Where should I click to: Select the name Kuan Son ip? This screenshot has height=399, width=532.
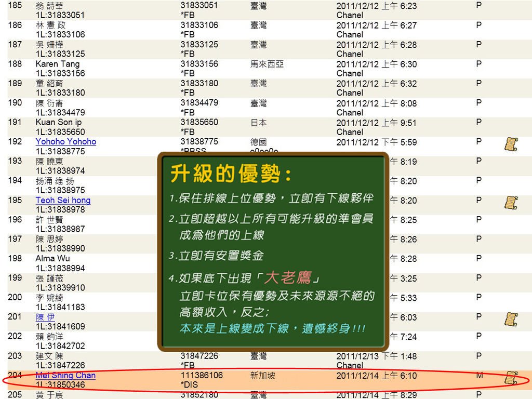(59, 123)
